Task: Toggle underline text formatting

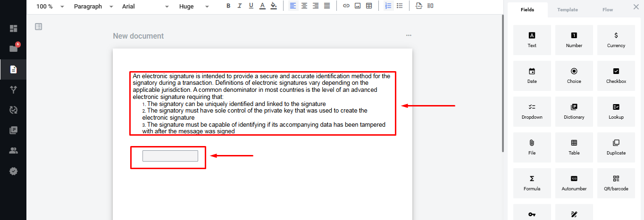Action: [251, 6]
